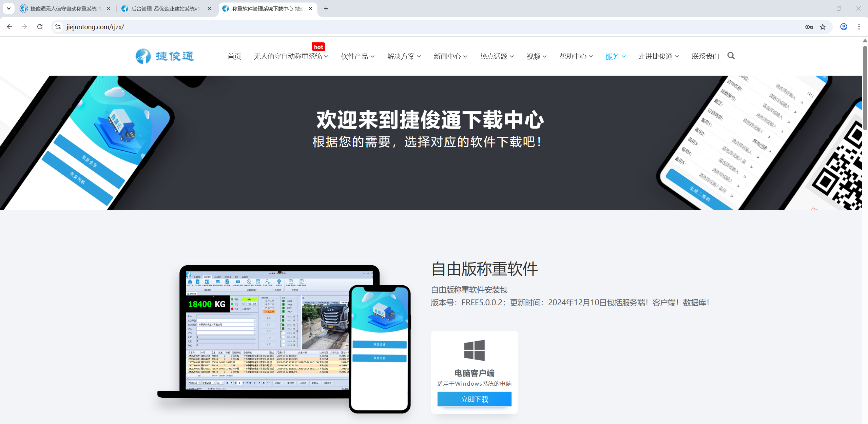Viewport: 868px width, 424px height.
Task: Open the 首页 menu item
Action: pyautogui.click(x=234, y=56)
